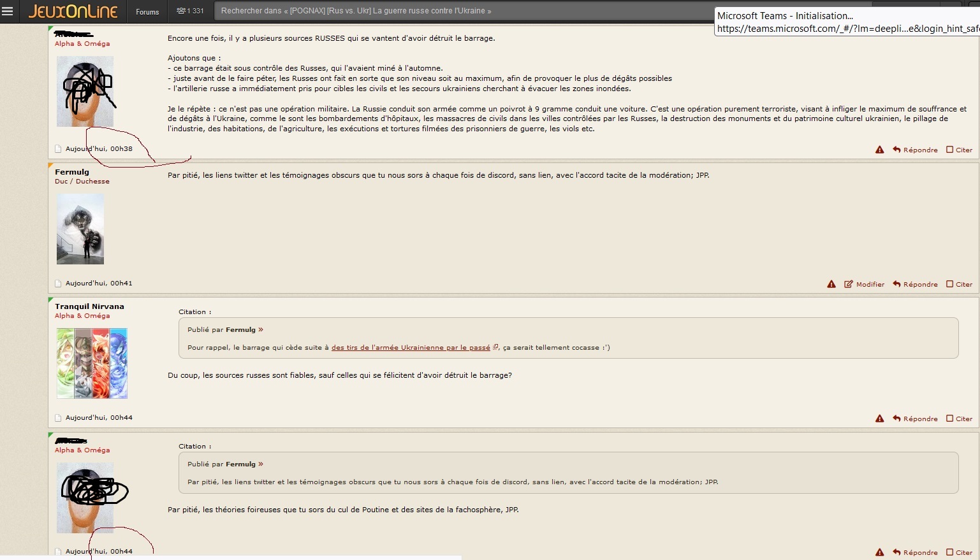Report the post mentioning Poutine with the warning icon

(x=879, y=552)
